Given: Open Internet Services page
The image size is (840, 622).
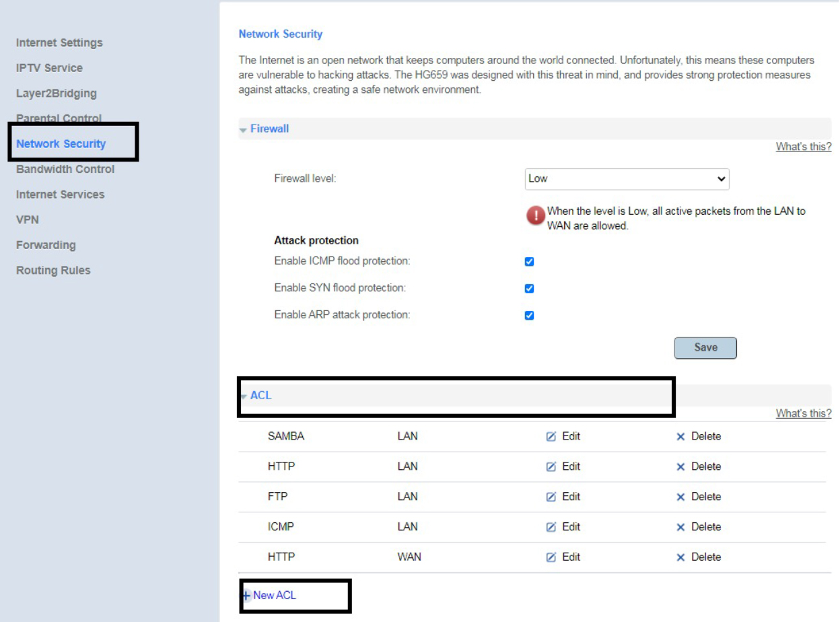Looking at the screenshot, I should (61, 195).
